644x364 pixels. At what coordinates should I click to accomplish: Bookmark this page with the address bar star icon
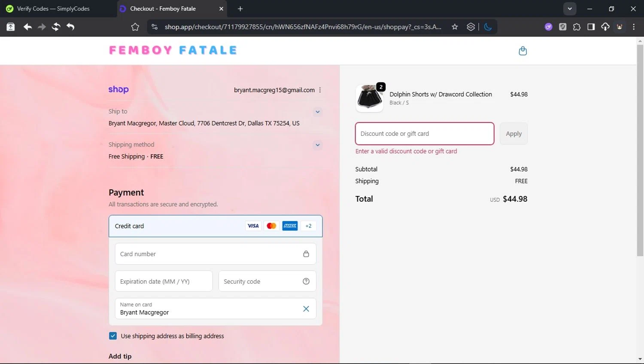point(455,27)
